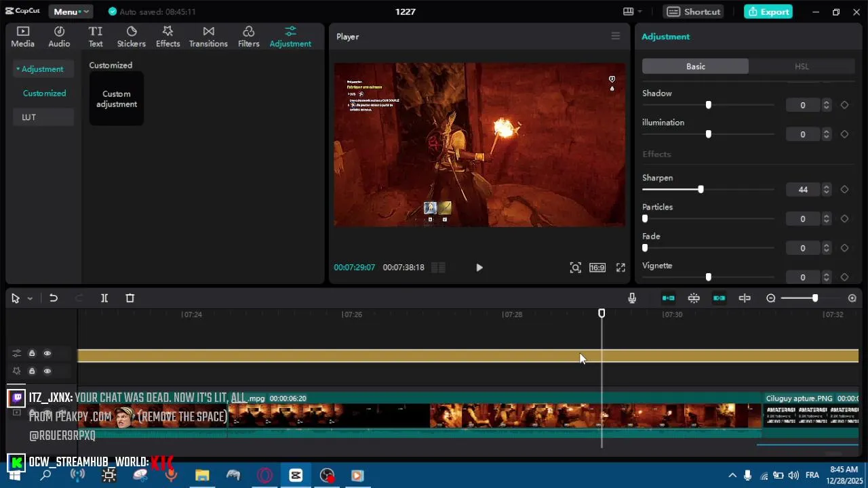Adjust the Sharpen value stepper
Viewport: 868px width, 488px height.
click(x=826, y=190)
